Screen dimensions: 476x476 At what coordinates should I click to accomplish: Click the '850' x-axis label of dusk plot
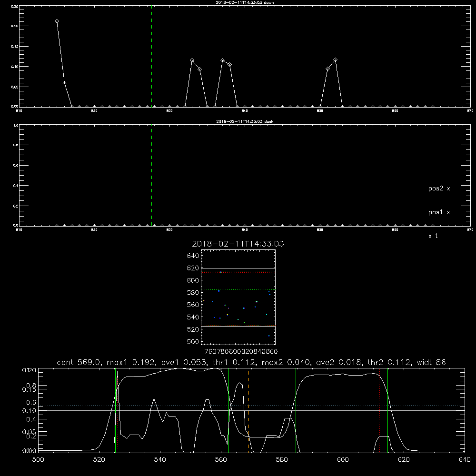click(320, 230)
